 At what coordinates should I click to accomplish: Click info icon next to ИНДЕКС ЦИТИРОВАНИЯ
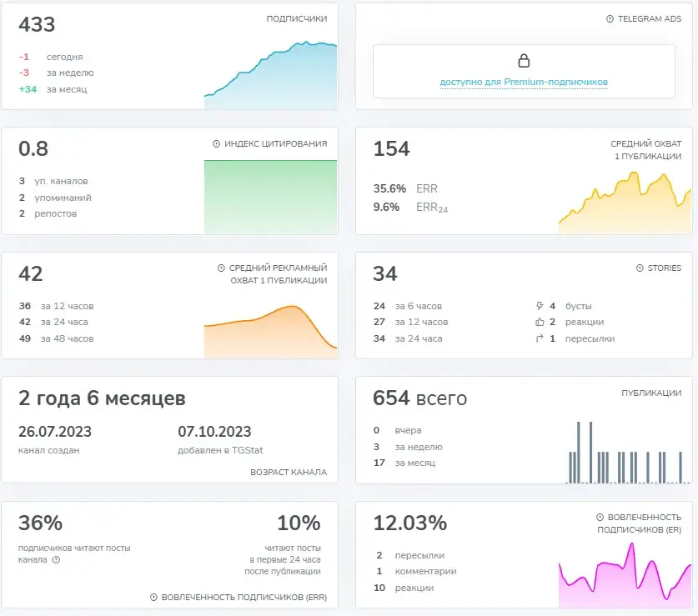click(216, 143)
